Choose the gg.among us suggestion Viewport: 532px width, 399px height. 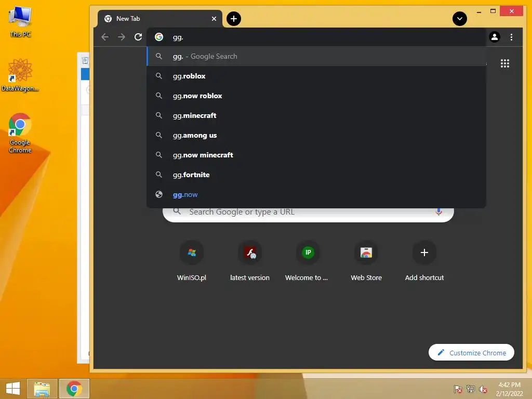[x=316, y=135]
